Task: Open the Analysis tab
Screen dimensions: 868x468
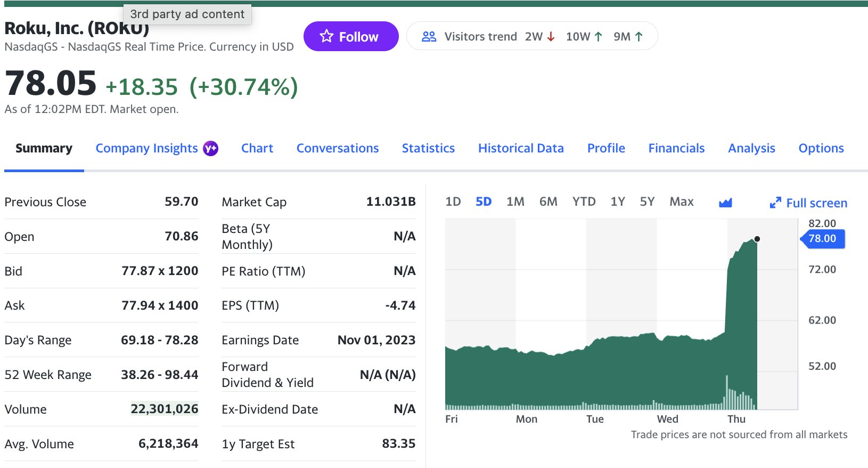Action: click(x=751, y=148)
